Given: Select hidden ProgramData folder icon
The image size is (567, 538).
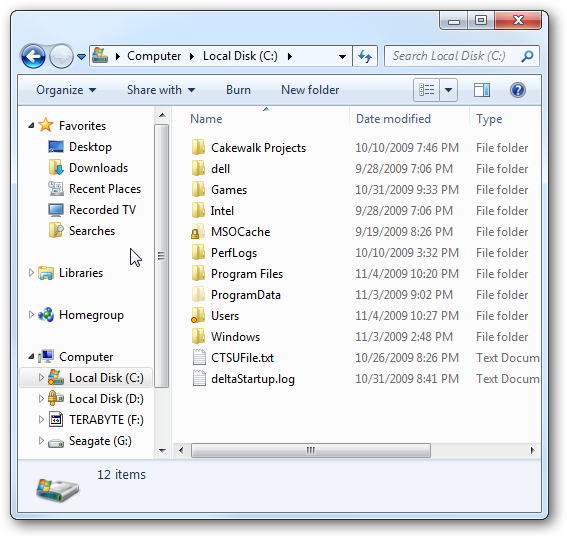Looking at the screenshot, I should coord(198,294).
